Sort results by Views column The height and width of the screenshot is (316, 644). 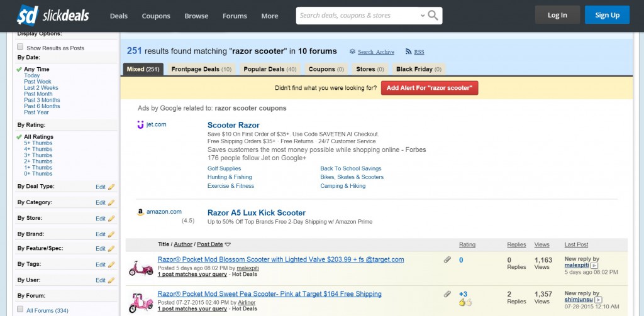coord(541,244)
